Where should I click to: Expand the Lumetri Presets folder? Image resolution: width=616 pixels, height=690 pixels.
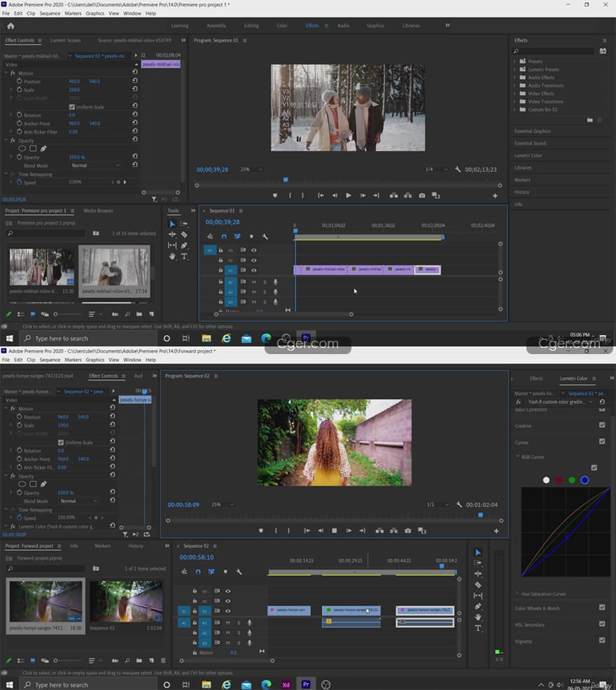[514, 69]
